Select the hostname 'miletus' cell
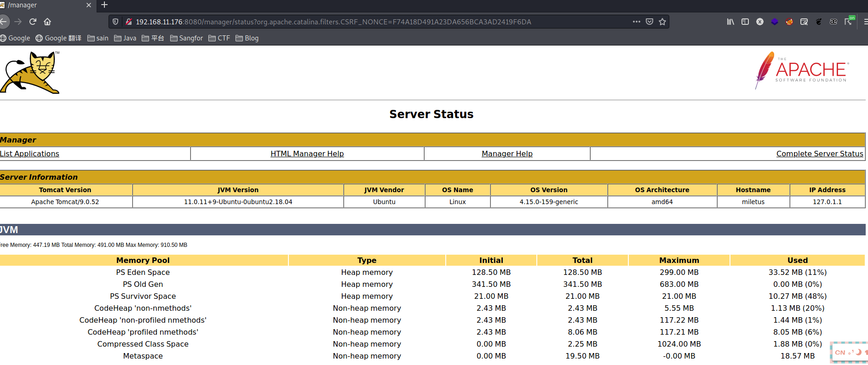This screenshot has height=365, width=868. [753, 202]
